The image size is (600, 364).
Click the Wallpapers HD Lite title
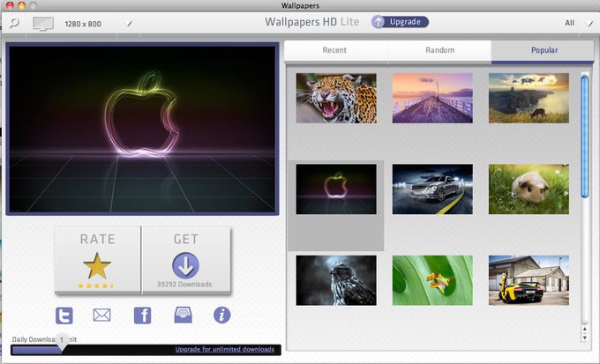pos(311,22)
